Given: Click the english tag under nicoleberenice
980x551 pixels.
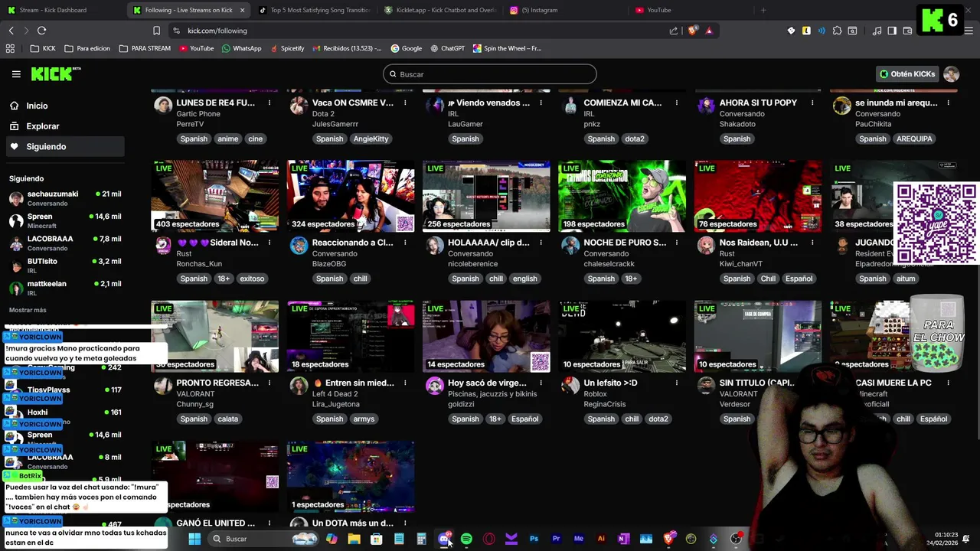Looking at the screenshot, I should tap(524, 279).
